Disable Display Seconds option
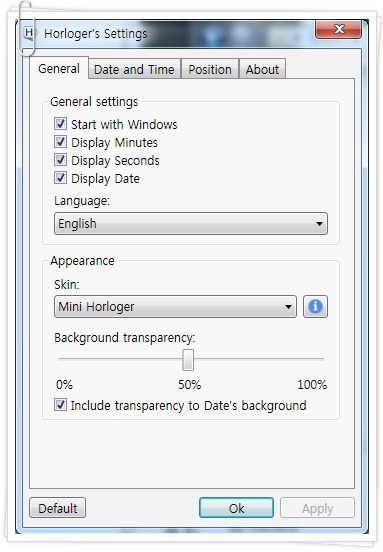This screenshot has width=383, height=552. tap(60, 160)
